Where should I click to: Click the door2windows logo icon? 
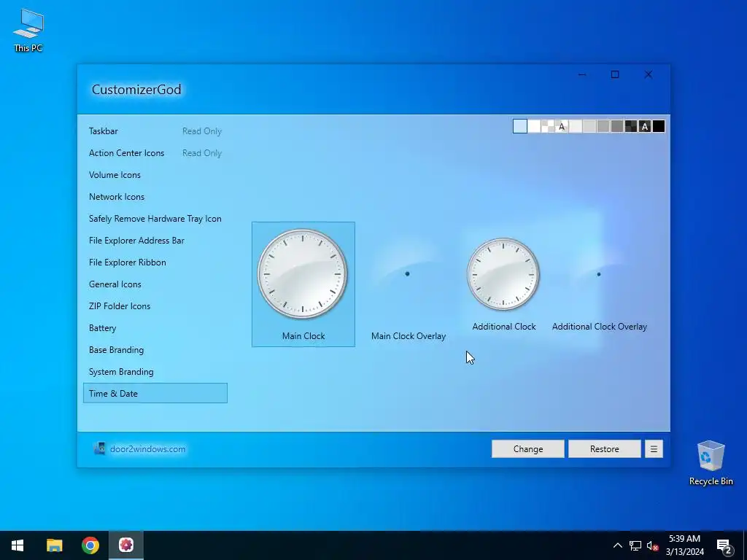[x=99, y=448]
